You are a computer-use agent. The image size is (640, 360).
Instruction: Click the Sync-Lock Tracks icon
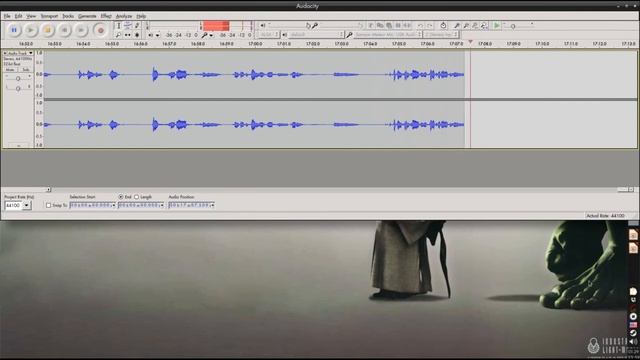click(443, 26)
